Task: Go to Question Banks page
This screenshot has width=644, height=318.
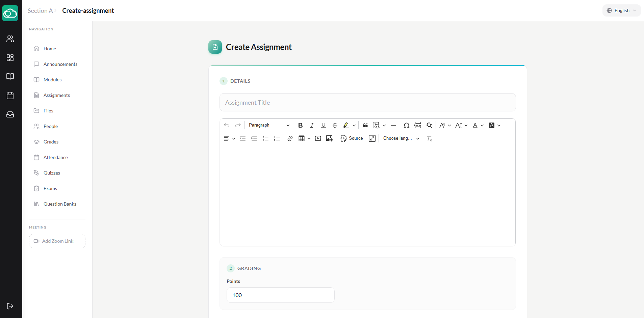Action: (57, 204)
